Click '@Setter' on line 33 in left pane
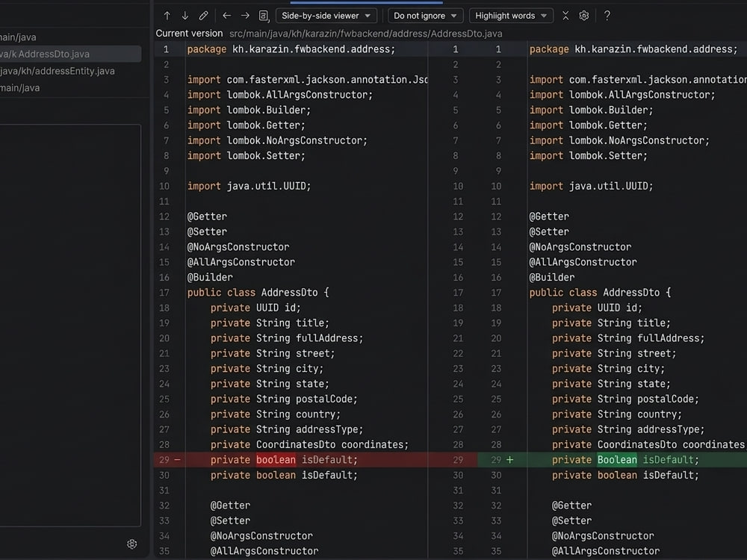 click(x=230, y=521)
